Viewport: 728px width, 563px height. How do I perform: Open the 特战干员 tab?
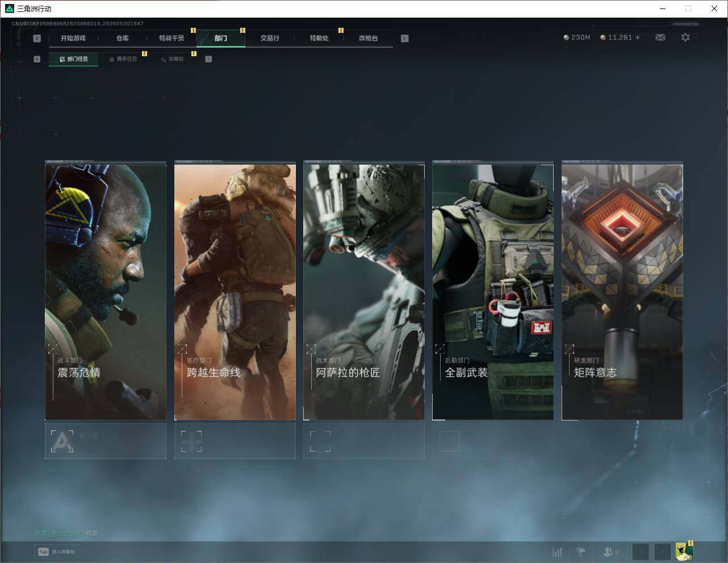pos(171,38)
